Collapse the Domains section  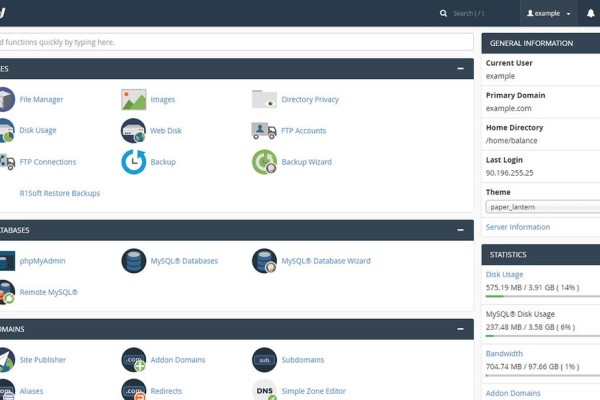pyautogui.click(x=460, y=329)
